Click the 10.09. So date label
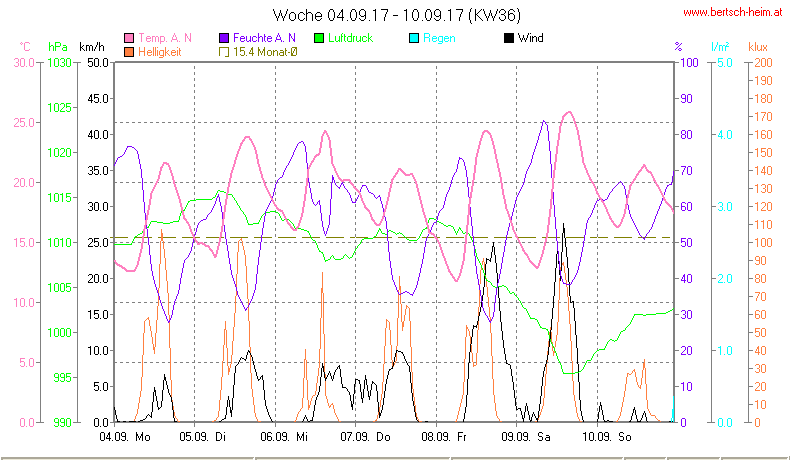The height and width of the screenshot is (460, 790). pos(607,437)
